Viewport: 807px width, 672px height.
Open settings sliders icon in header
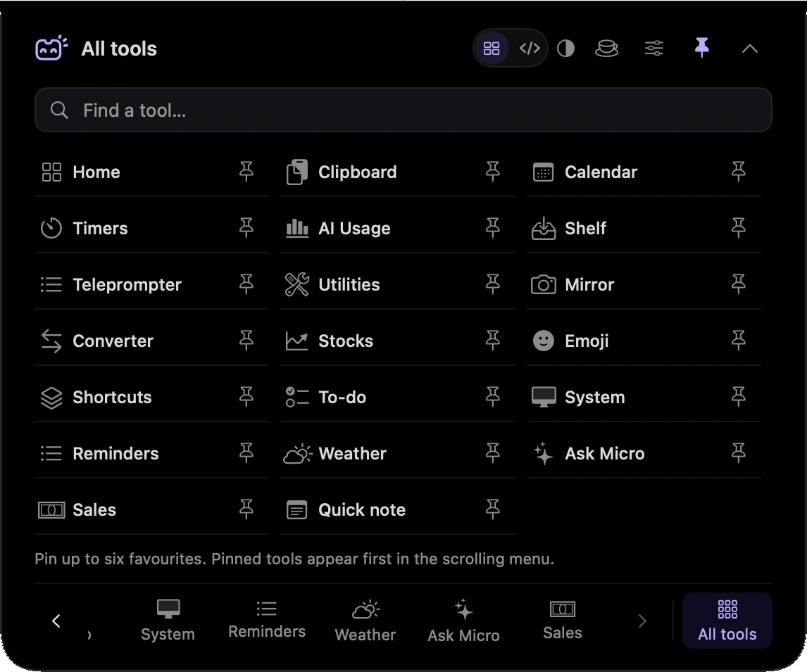(654, 49)
